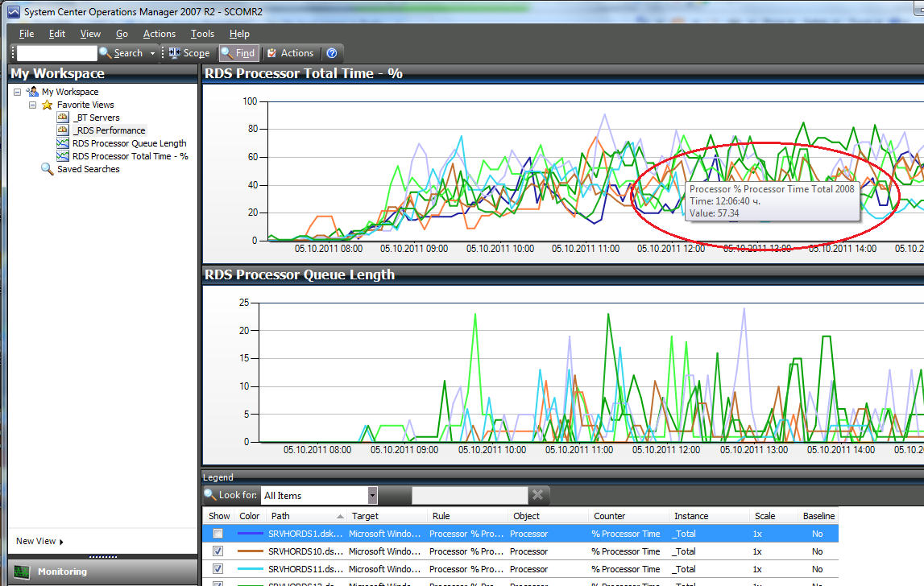This screenshot has width=924, height=586.
Task: Sort legend by the Scale column header
Action: [x=773, y=516]
